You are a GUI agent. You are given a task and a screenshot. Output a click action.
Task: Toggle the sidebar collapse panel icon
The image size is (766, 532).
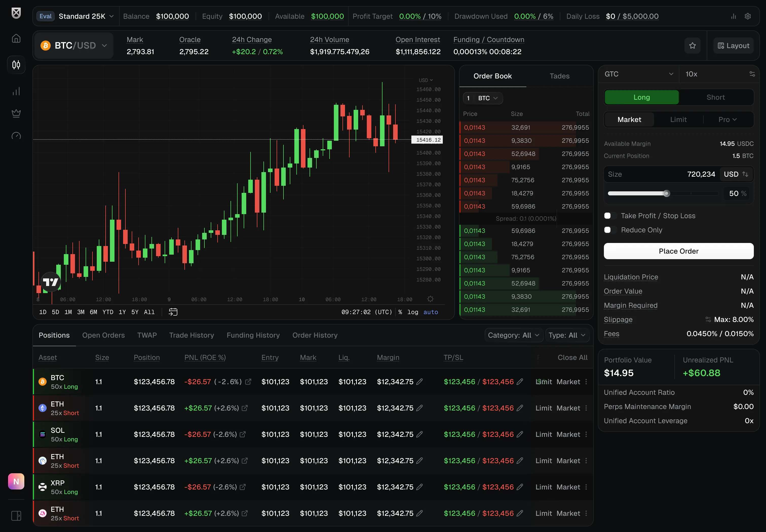pos(16,516)
